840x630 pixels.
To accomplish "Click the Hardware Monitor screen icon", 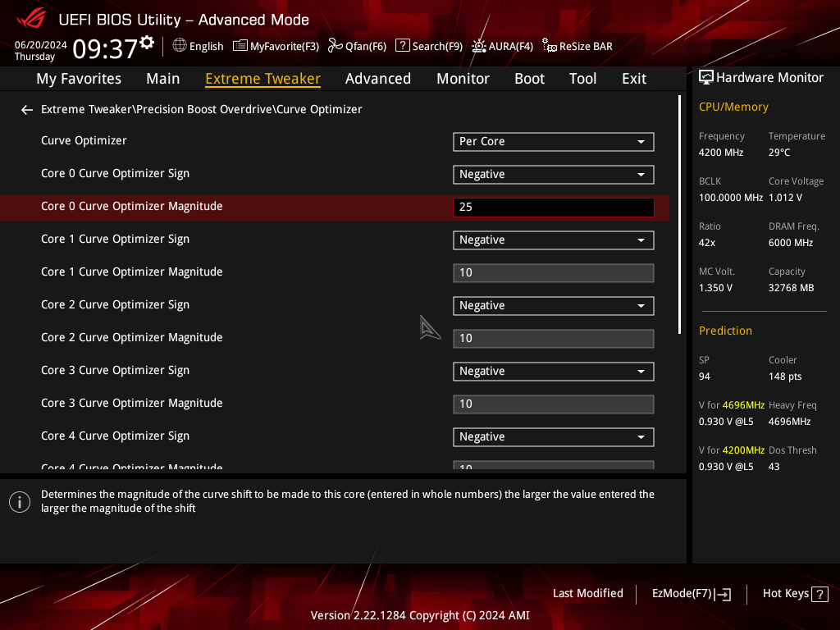I will coord(706,78).
